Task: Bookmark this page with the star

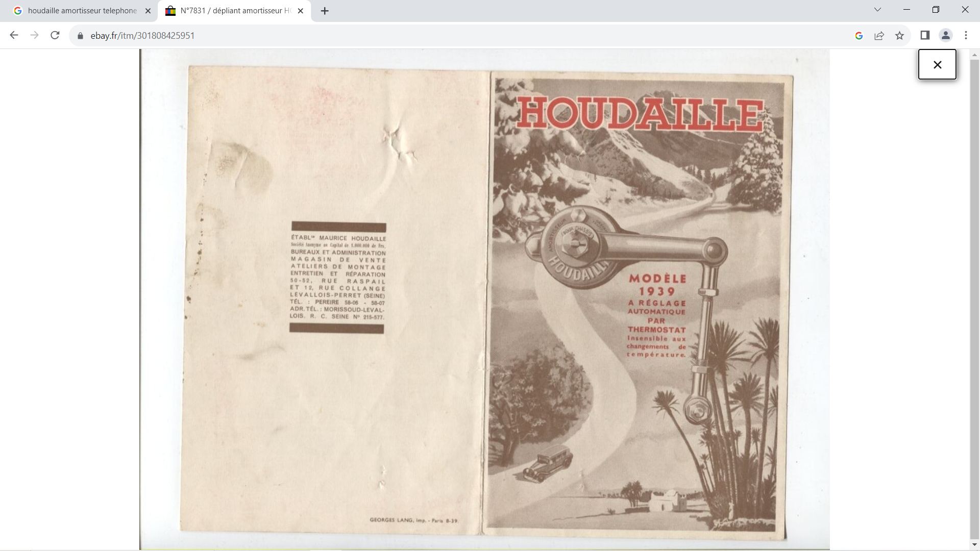Action: tap(899, 36)
